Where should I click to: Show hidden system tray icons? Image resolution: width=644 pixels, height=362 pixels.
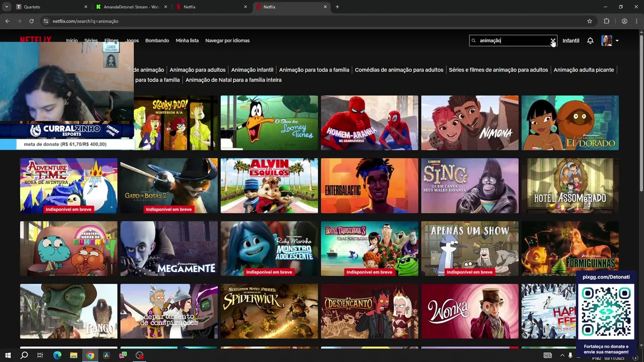(x=562, y=355)
